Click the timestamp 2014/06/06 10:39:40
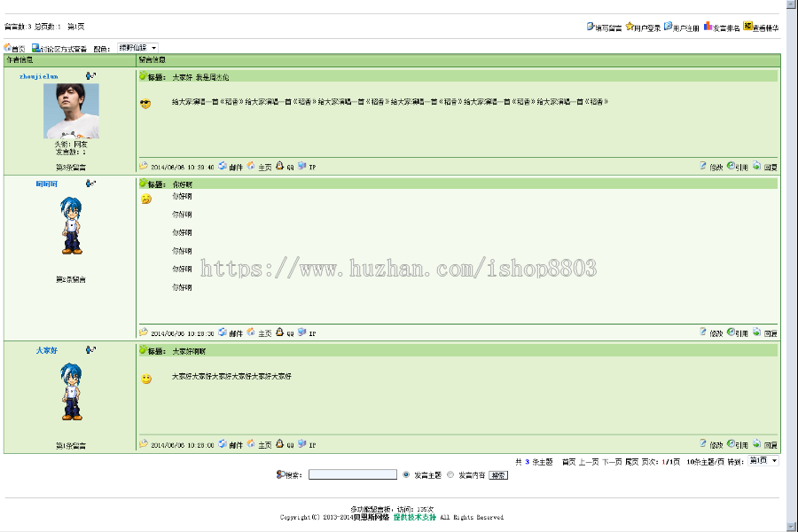 point(182,167)
